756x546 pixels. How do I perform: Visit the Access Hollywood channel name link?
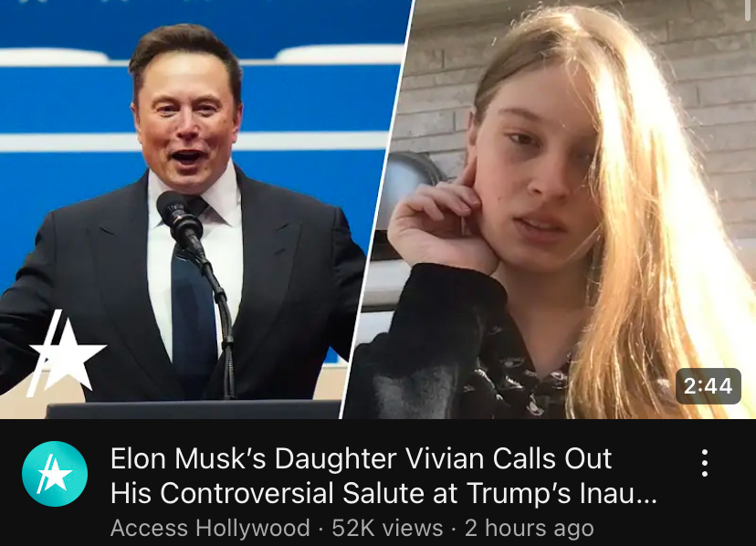coord(210,528)
